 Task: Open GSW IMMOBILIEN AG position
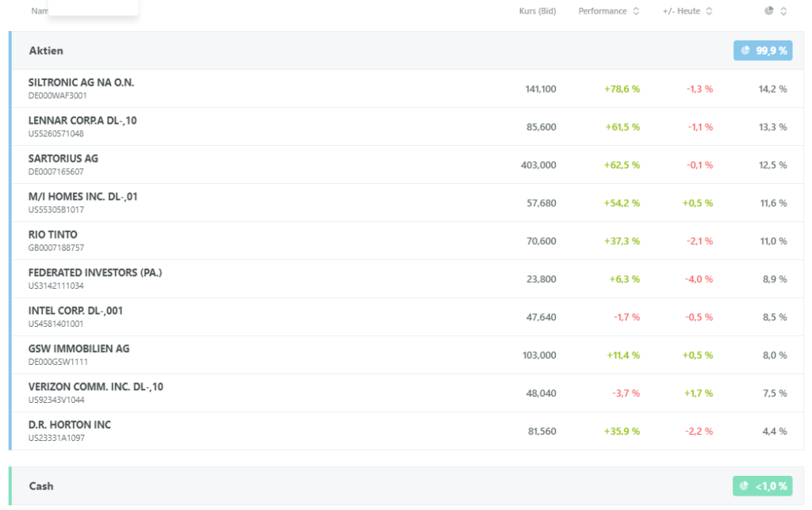[407, 355]
